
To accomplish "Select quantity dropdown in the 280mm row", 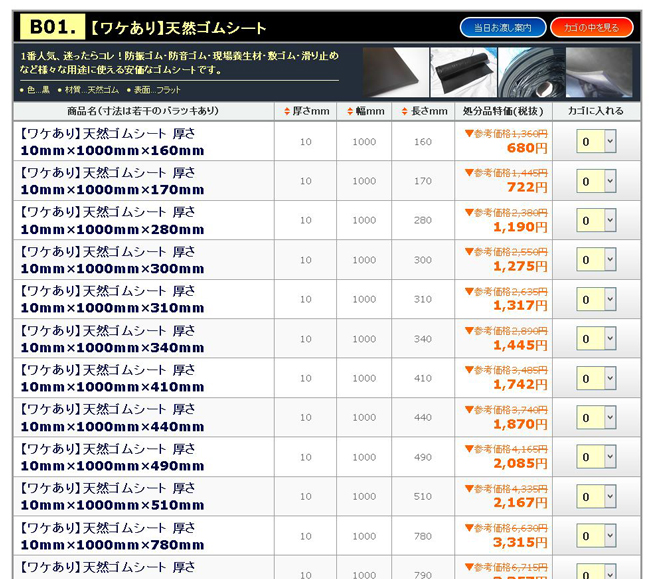I will point(596,220).
